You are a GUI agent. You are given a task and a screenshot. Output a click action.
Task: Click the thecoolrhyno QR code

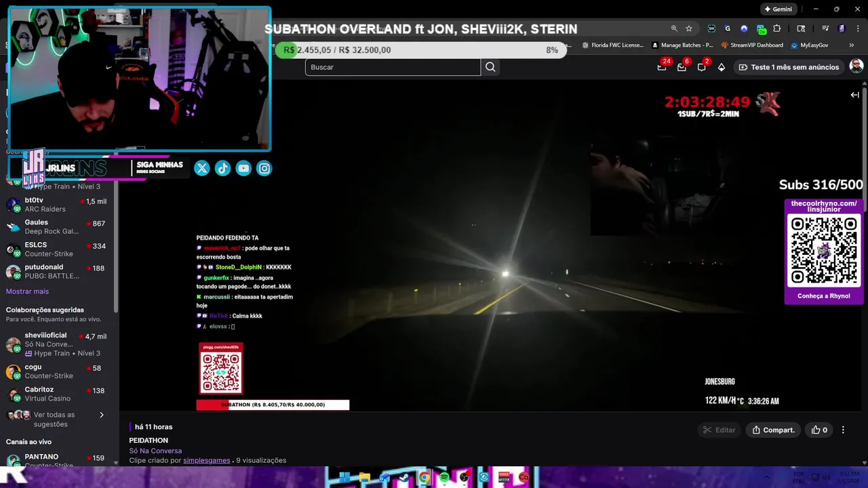point(824,251)
